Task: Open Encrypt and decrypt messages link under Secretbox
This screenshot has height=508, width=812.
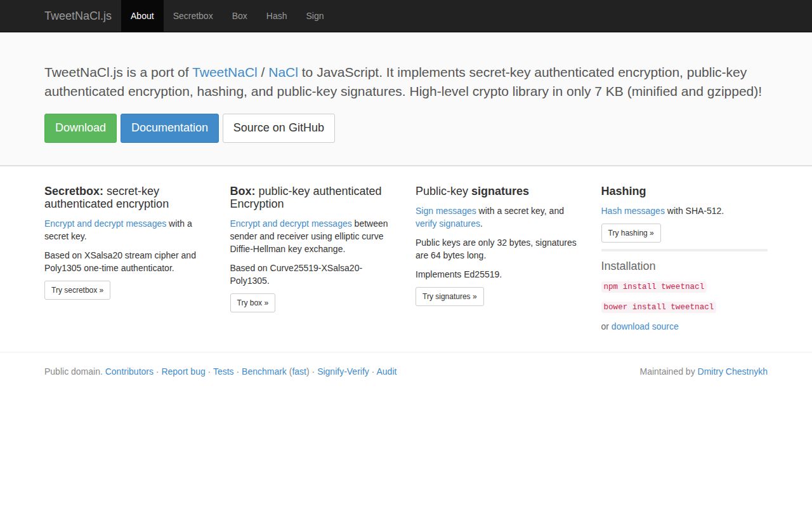Action: 105,224
